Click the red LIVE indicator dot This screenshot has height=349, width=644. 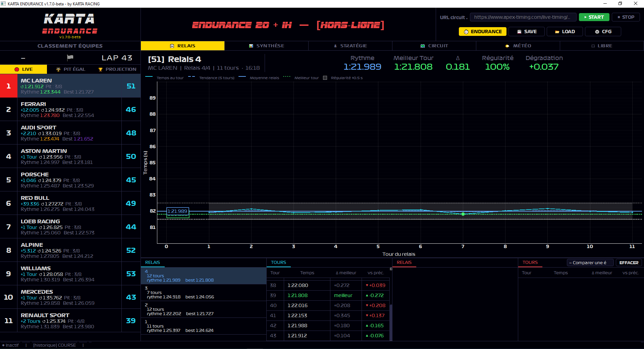tap(17, 69)
